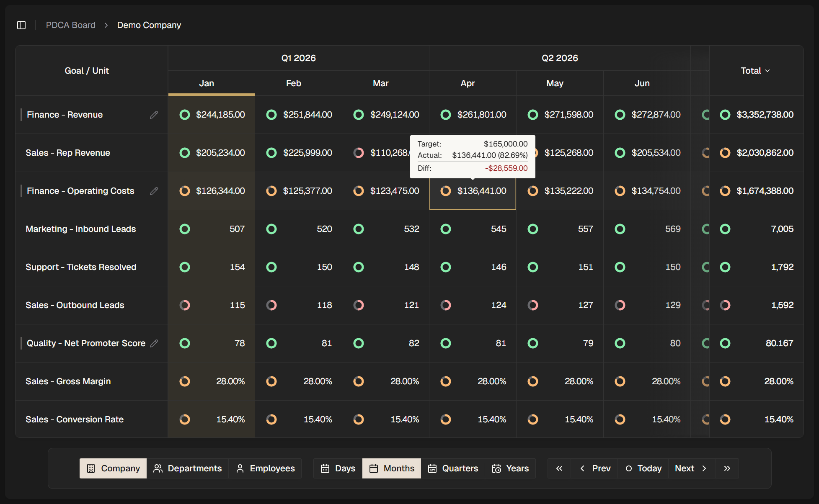Viewport: 819px width, 504px height.
Task: Switch view to Employees scope
Action: (x=265, y=468)
